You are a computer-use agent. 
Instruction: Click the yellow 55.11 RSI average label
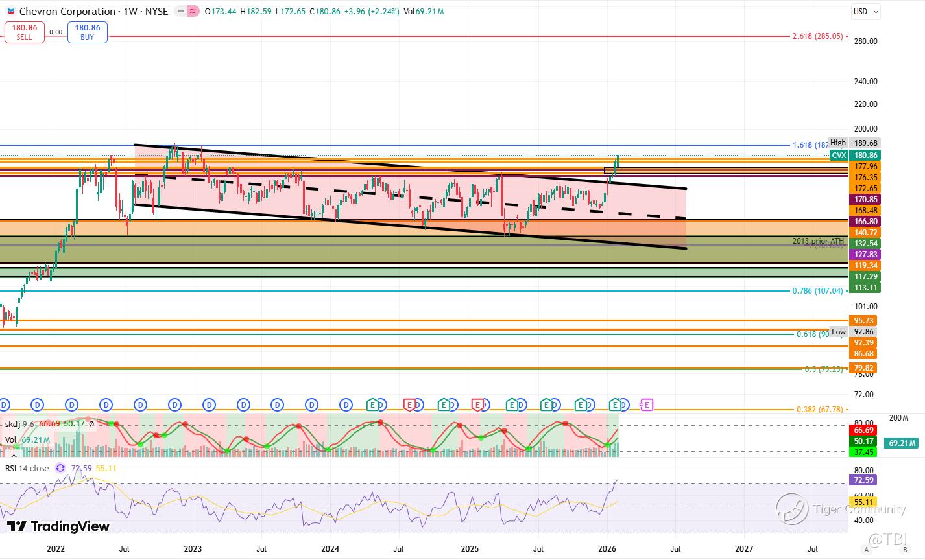pyautogui.click(x=863, y=502)
